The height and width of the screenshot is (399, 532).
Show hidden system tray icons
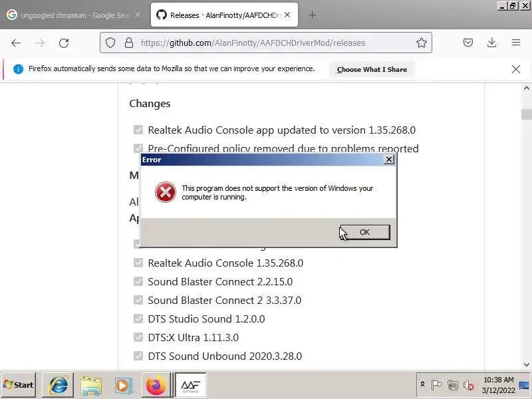[422, 384]
